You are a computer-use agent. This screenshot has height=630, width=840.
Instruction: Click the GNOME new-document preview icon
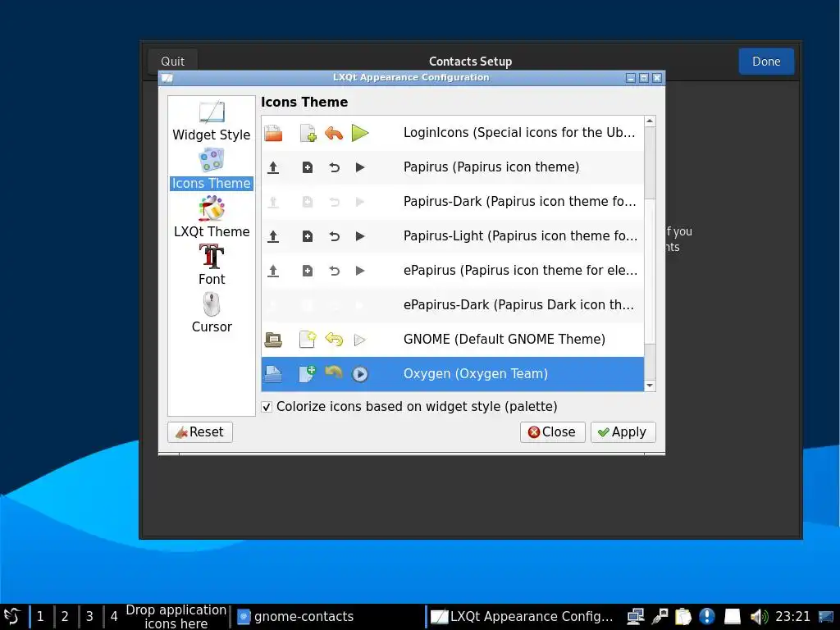pyautogui.click(x=308, y=339)
